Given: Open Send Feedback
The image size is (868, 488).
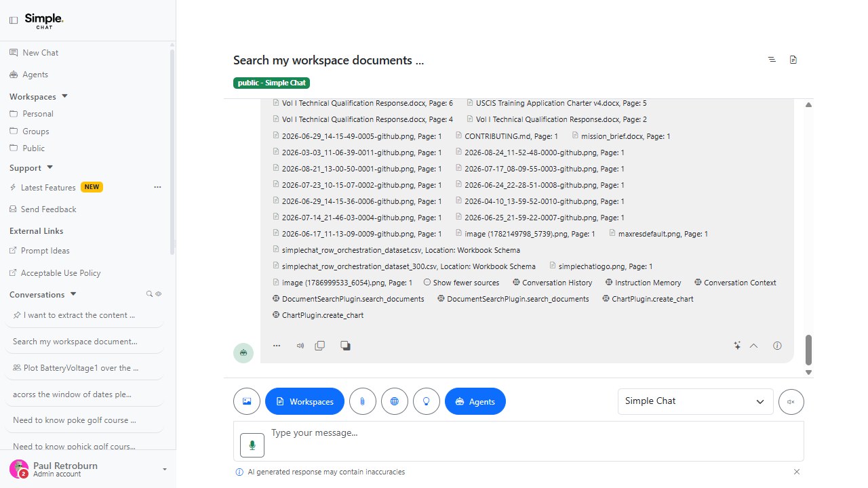Looking at the screenshot, I should coord(43,209).
